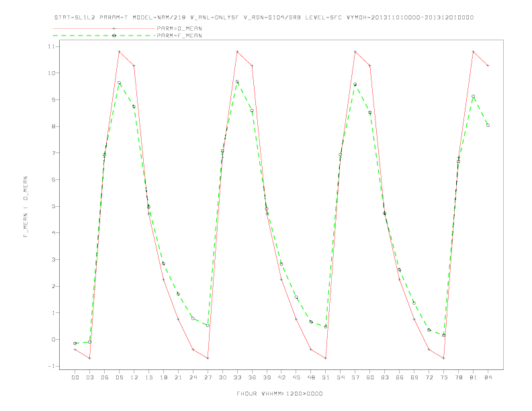Click x-axis tick label 24
532x411 pixels.
point(193,377)
